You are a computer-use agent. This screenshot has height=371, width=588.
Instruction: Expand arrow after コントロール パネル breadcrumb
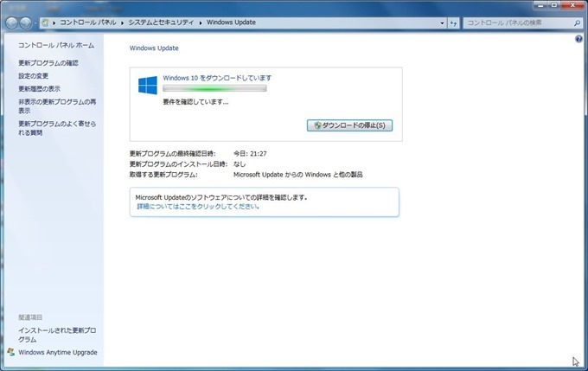122,22
